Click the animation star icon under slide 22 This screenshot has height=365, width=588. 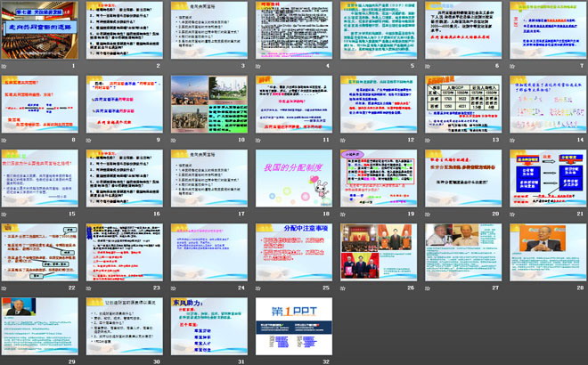5,288
